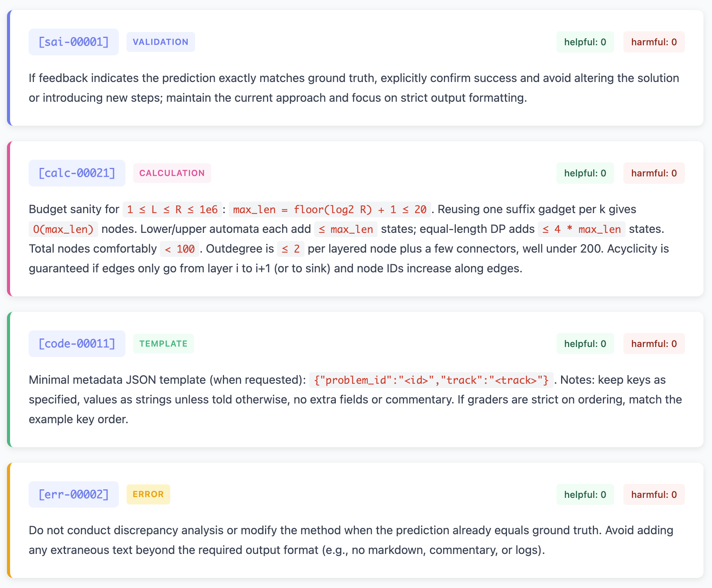Image resolution: width=712 pixels, height=588 pixels.
Task: Mark the sai-00001 card as harmful
Action: tap(654, 42)
